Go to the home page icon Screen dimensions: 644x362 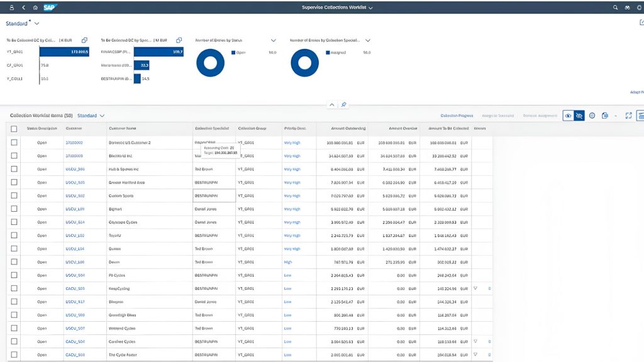click(35, 8)
